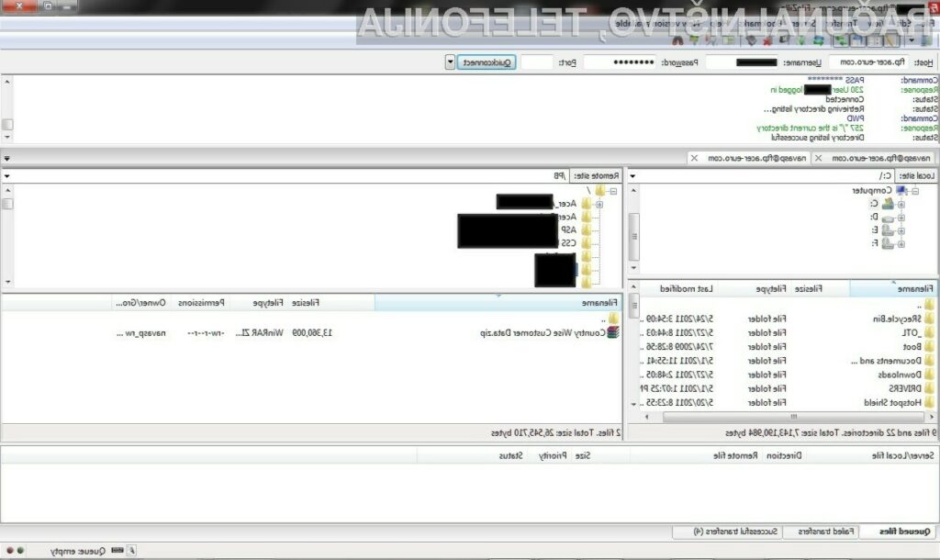Image resolution: width=940 pixels, height=560 pixels.
Task: Open the Edit menu
Action: coord(903,23)
